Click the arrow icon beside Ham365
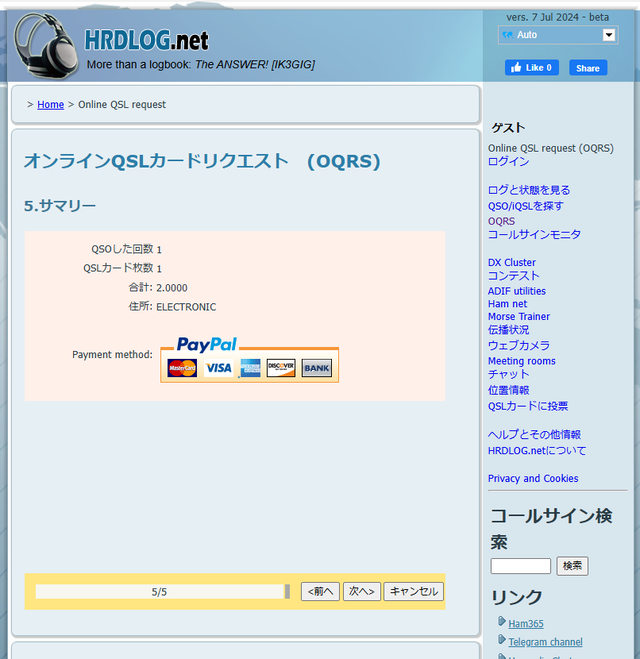Image resolution: width=640 pixels, height=659 pixels. [501, 621]
